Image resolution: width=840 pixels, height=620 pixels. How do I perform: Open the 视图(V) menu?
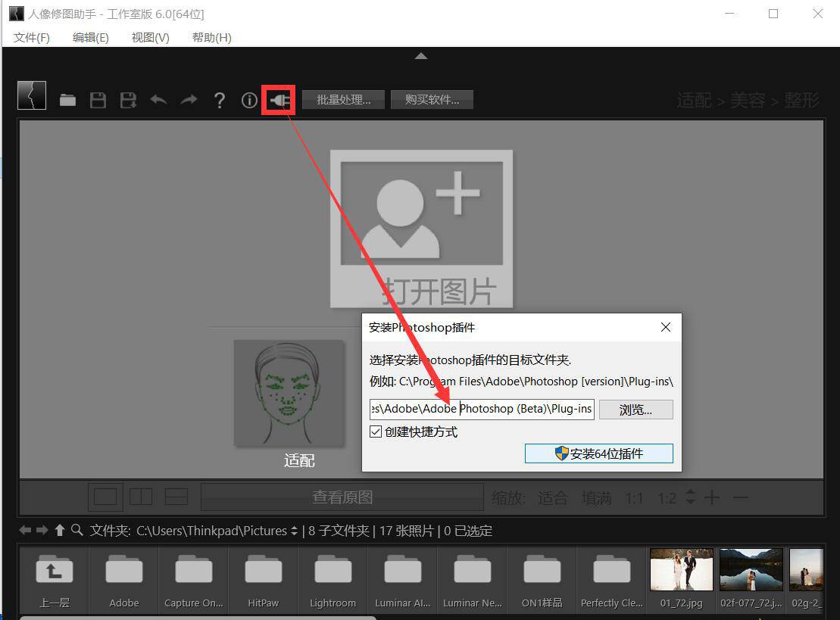tap(148, 37)
